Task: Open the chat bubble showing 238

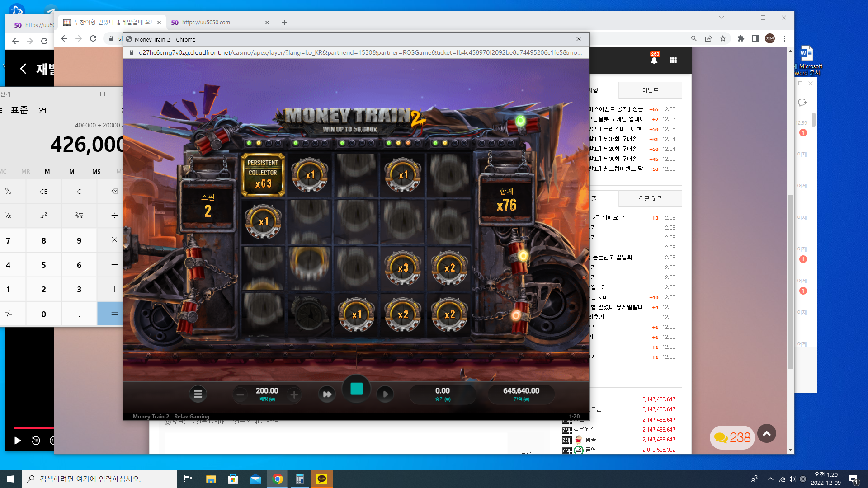Action: pos(732,437)
